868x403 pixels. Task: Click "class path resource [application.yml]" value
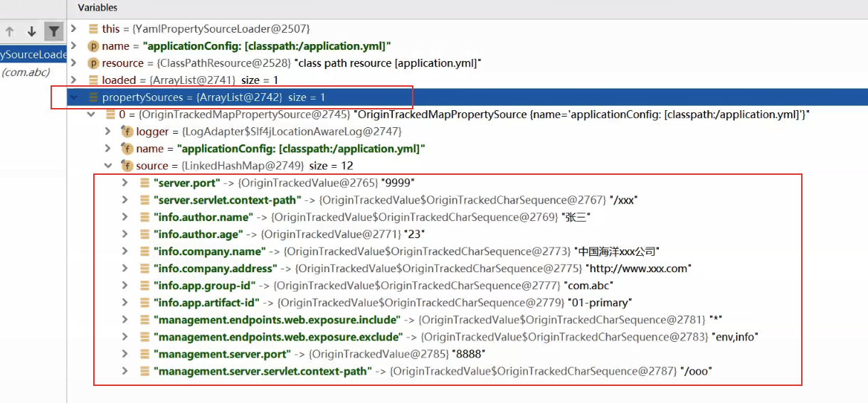point(388,63)
